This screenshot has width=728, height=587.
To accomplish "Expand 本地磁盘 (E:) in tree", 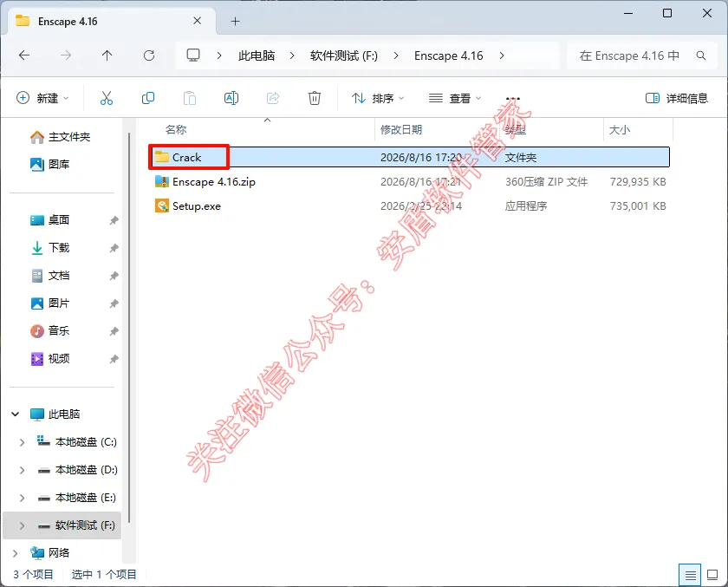I will click(x=22, y=498).
